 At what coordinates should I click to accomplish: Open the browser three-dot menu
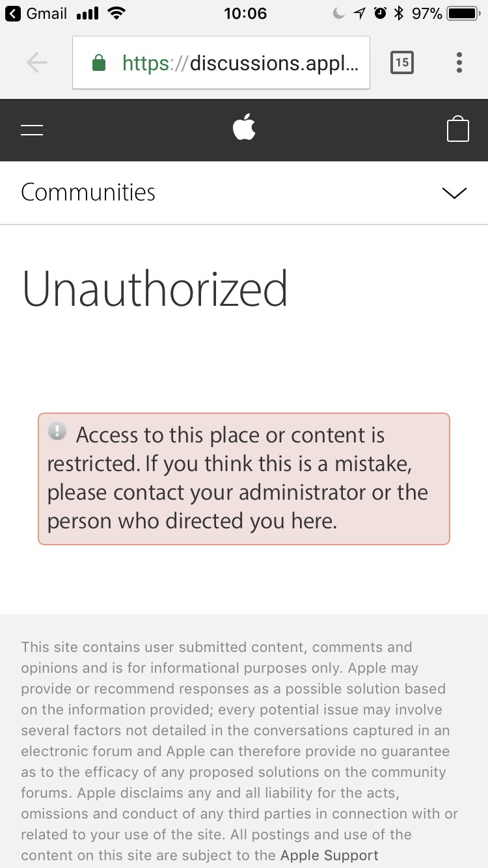[x=459, y=62]
